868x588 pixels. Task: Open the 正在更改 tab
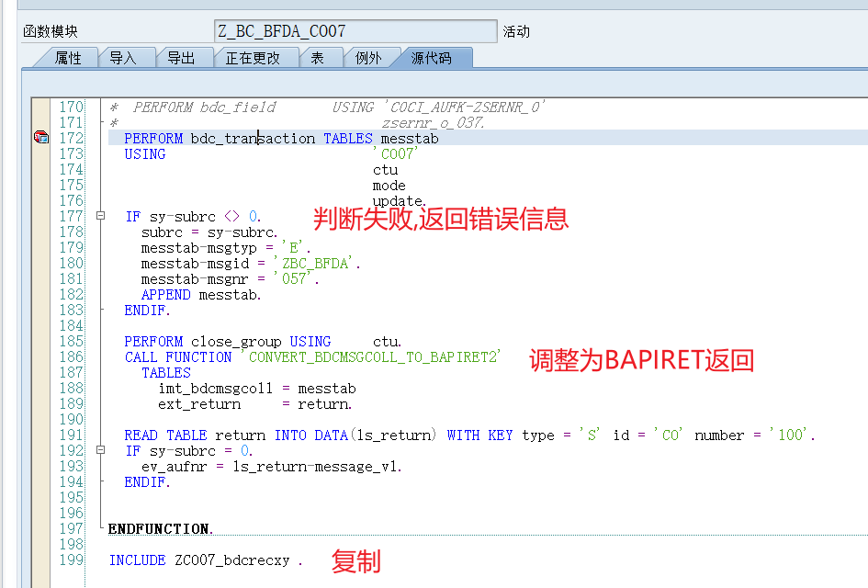253,58
